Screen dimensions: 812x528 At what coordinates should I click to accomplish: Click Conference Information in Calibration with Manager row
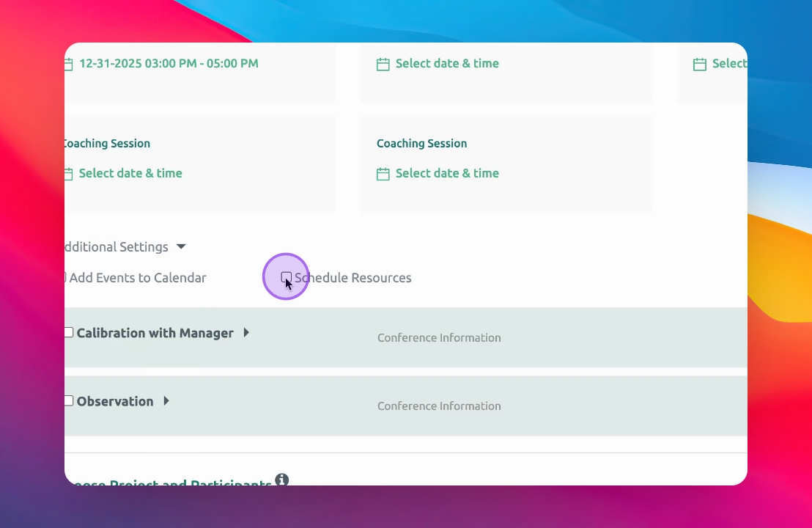point(439,338)
